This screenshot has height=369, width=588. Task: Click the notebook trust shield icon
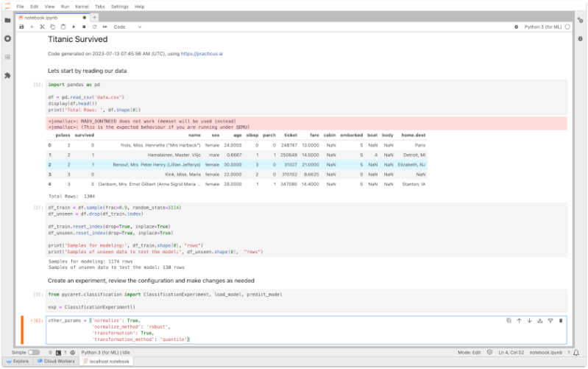tap(489, 353)
